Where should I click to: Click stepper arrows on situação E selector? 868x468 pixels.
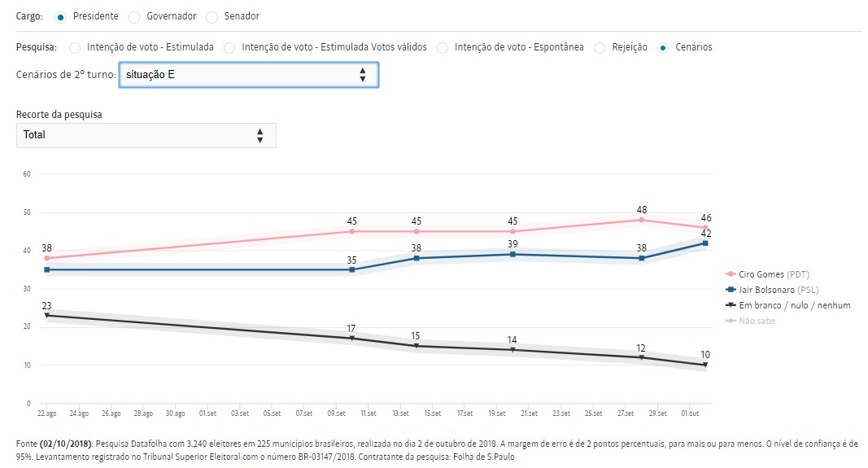[x=363, y=75]
